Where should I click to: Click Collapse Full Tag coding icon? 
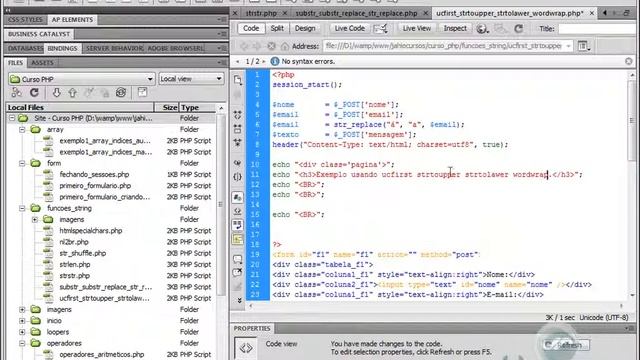[238, 115]
